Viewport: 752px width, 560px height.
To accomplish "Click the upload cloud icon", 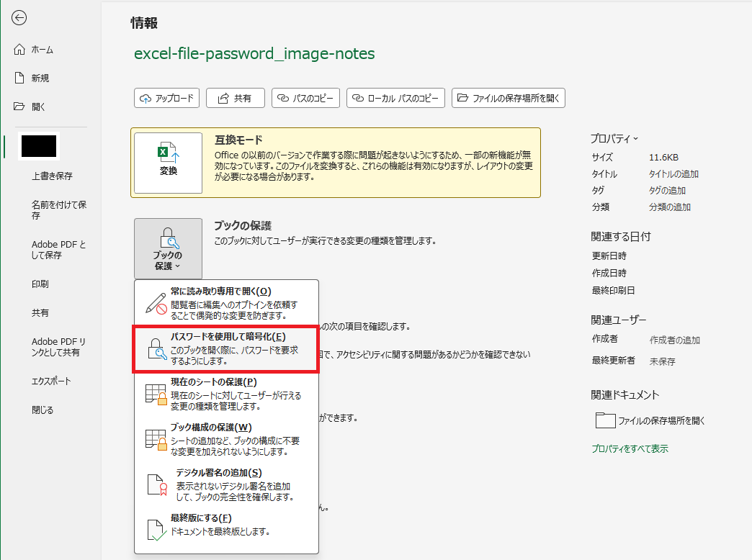I will click(146, 99).
